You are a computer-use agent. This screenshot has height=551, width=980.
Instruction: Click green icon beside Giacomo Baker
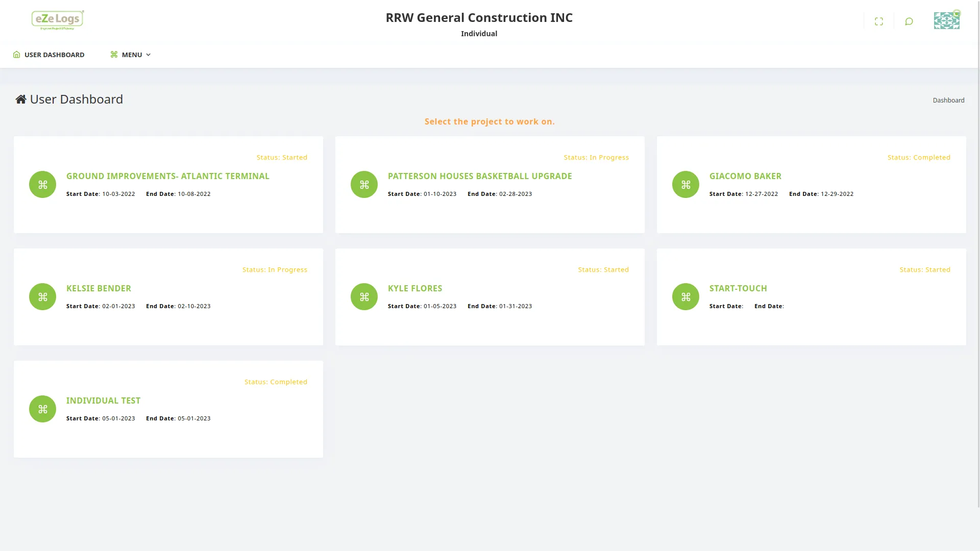(x=685, y=184)
